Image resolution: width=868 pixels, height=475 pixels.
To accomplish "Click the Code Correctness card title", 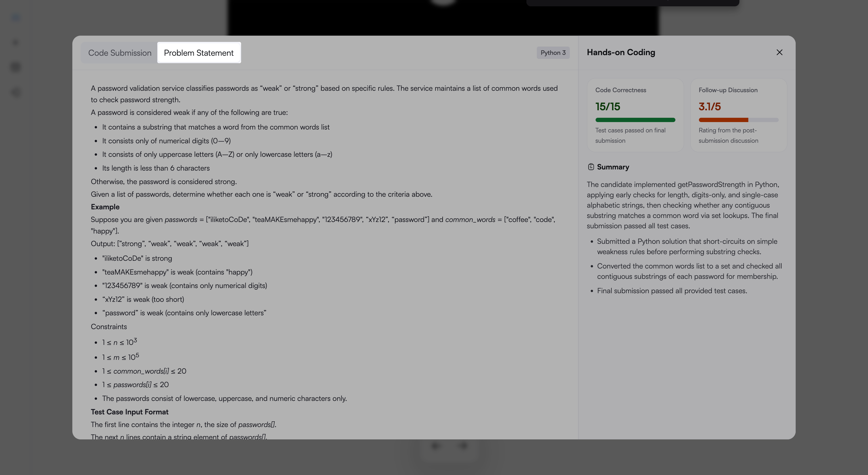I will coord(620,90).
